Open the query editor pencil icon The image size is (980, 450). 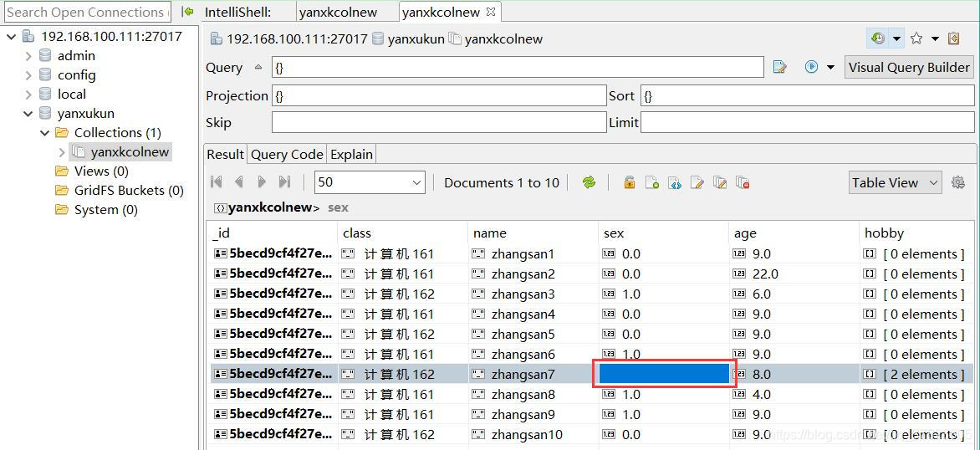[779, 67]
